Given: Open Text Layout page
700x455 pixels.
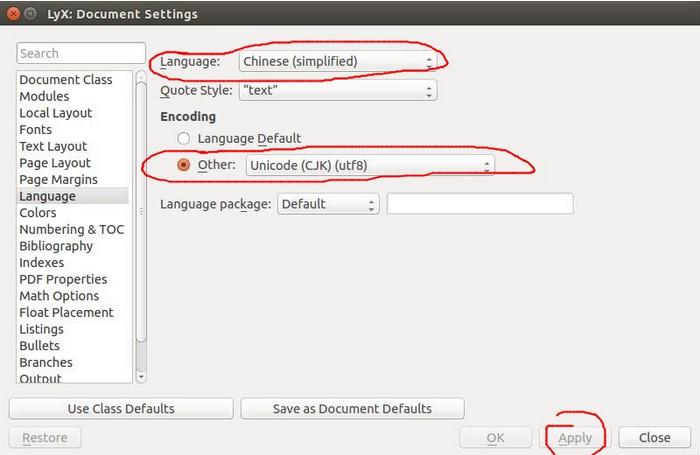Looking at the screenshot, I should pos(53,146).
